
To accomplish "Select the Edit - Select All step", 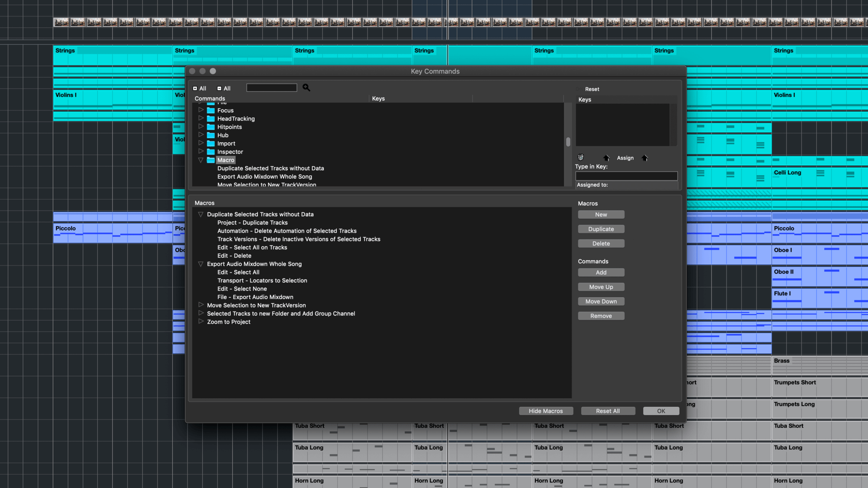I will (x=238, y=272).
